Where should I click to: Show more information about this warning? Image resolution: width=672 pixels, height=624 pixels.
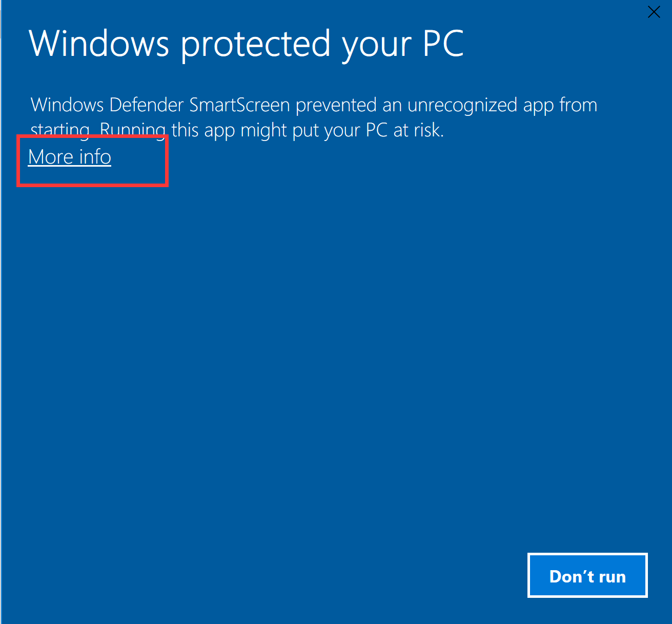point(70,157)
